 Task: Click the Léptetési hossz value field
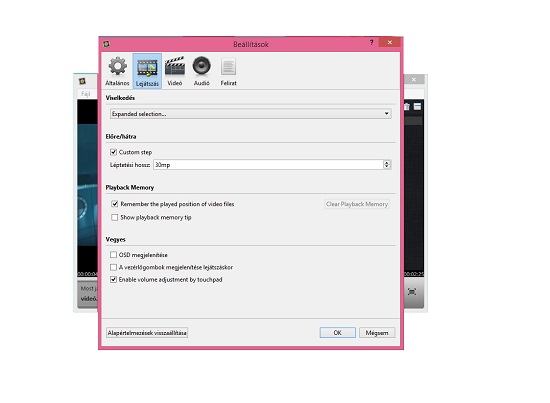coord(268,164)
